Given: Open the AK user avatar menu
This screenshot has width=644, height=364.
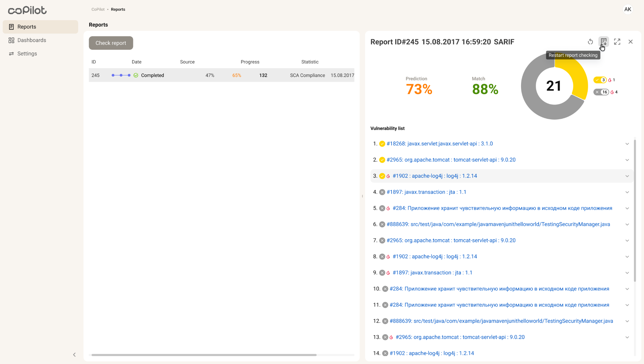Looking at the screenshot, I should pos(628,9).
